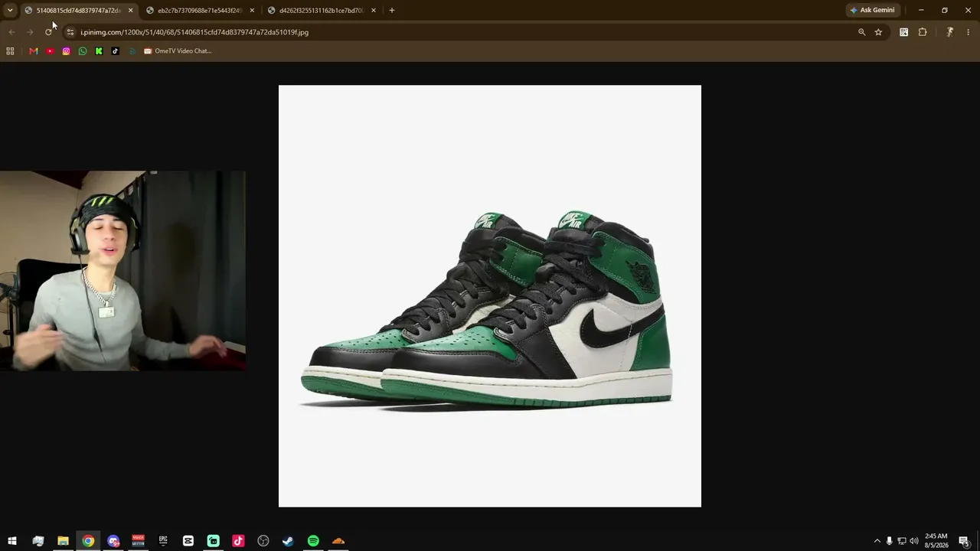
Task: View site information icon in address bar
Action: [x=70, y=32]
